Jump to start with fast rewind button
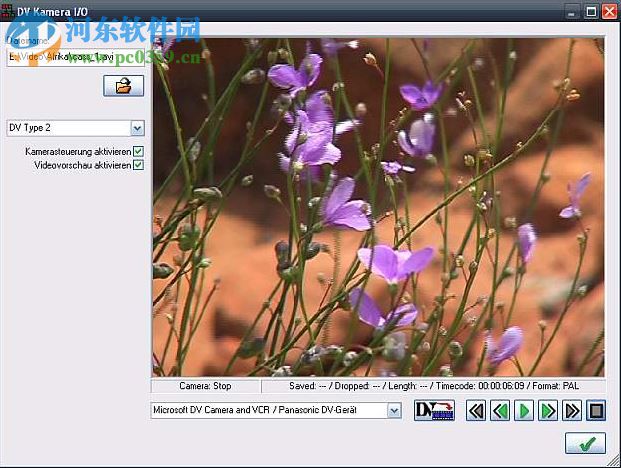Screen dimensions: 621x468 [x=476, y=411]
